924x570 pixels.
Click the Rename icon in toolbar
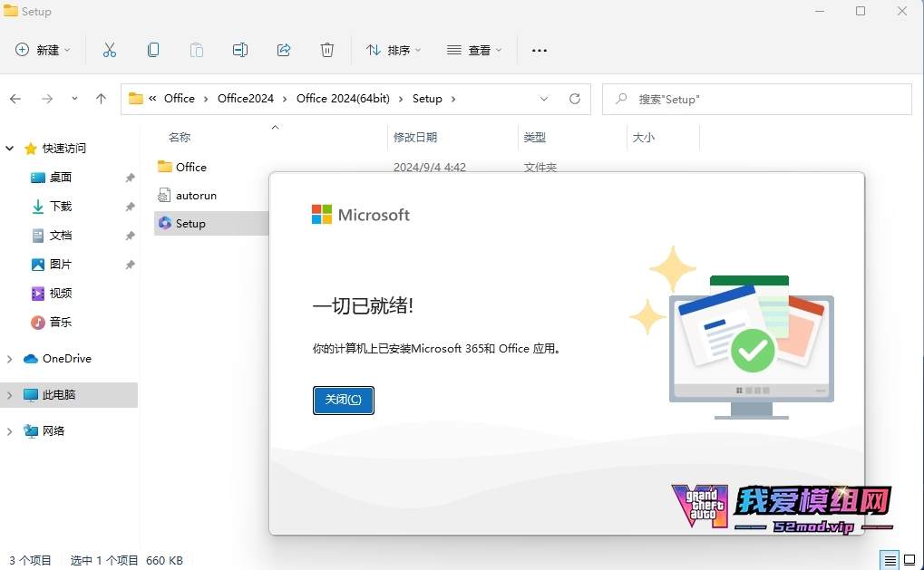[240, 50]
